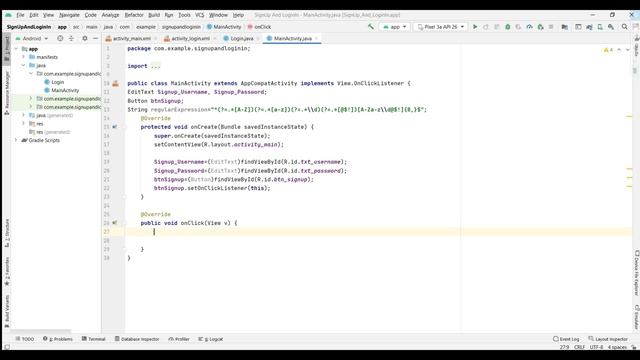This screenshot has height=360, width=640.
Task: Click the Search Everywhere magnifier icon
Action: [624, 27]
